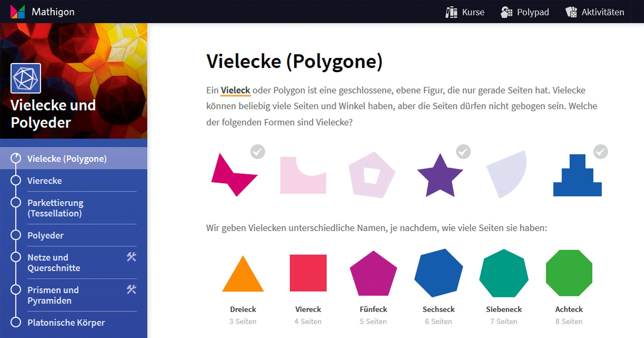Click the underlined Vieleck glossary term
The width and height of the screenshot is (644, 338).
coord(235,90)
